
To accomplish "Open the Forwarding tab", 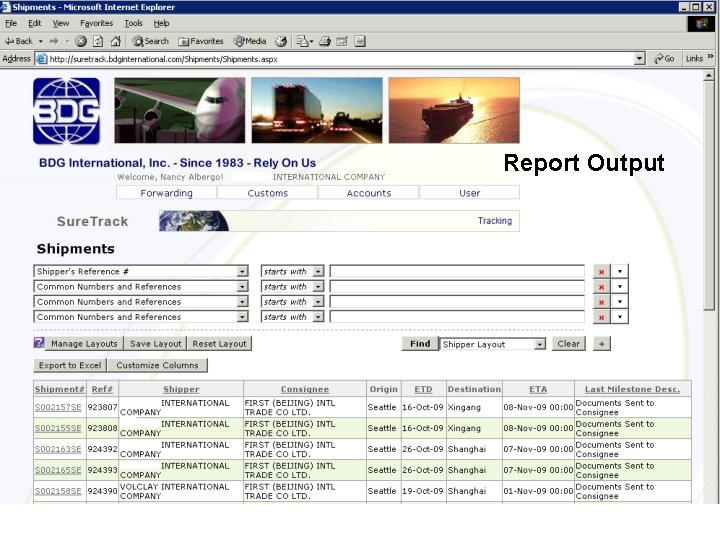I will coord(166,193).
